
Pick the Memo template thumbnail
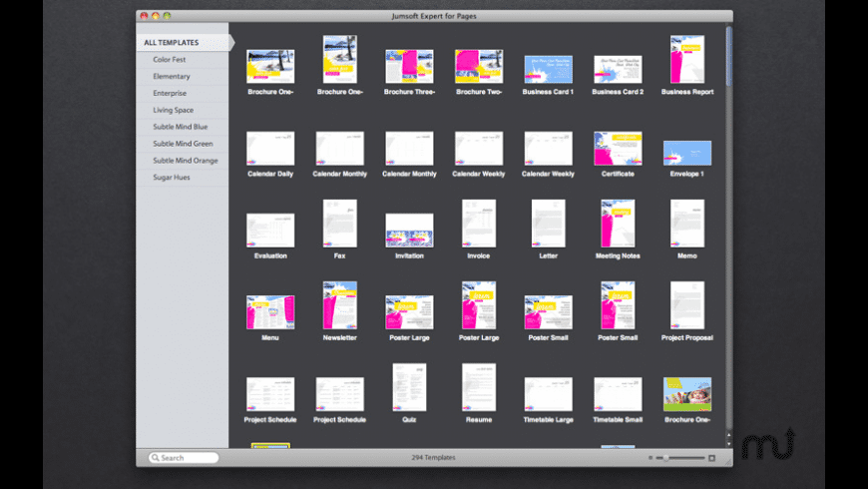coord(687,224)
